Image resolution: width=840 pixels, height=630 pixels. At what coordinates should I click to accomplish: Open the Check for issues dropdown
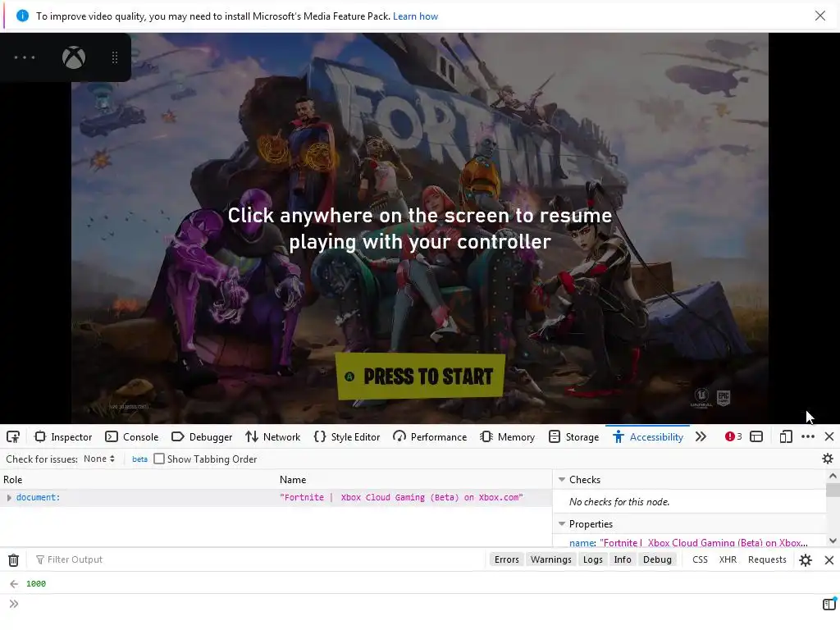pos(99,459)
